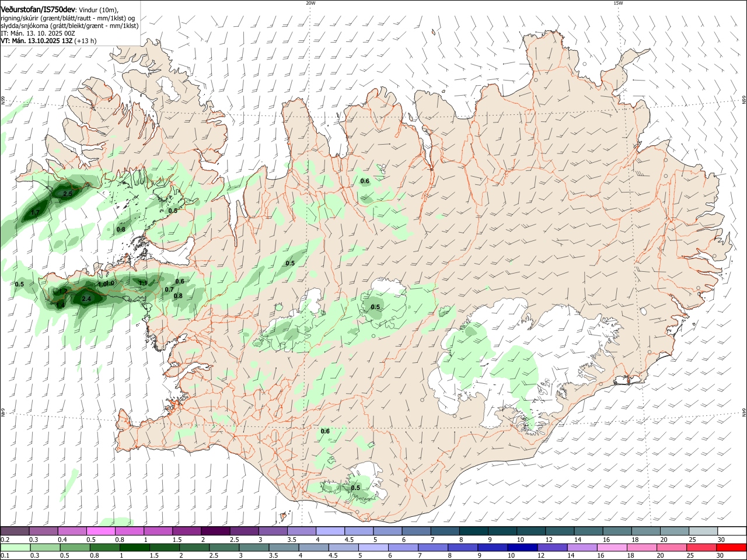Select the dark teal 8 snow scale swatch

474,531
